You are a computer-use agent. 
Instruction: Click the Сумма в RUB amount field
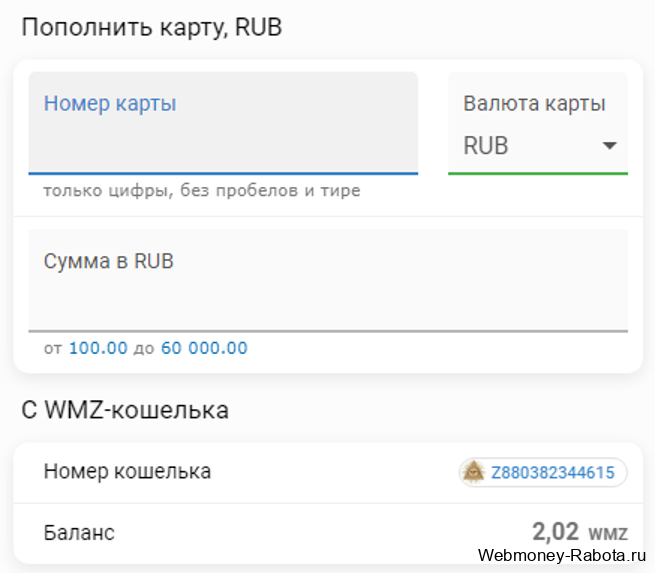(328, 280)
